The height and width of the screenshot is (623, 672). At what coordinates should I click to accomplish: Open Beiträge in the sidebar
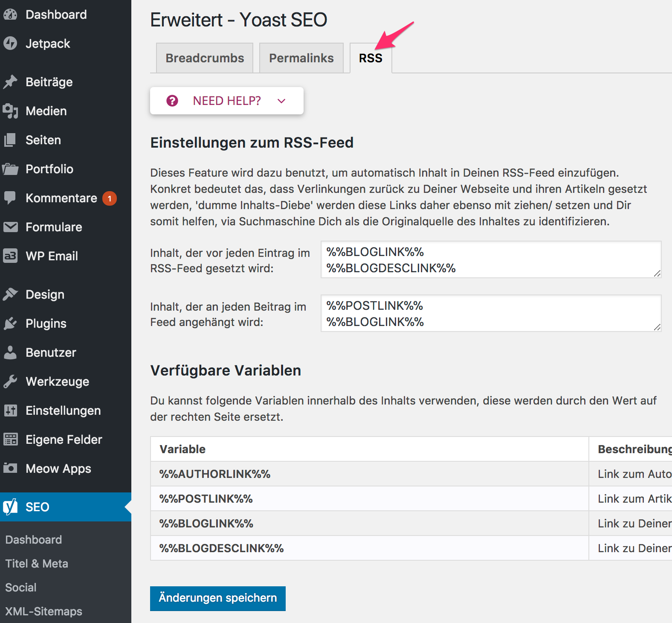(66, 82)
